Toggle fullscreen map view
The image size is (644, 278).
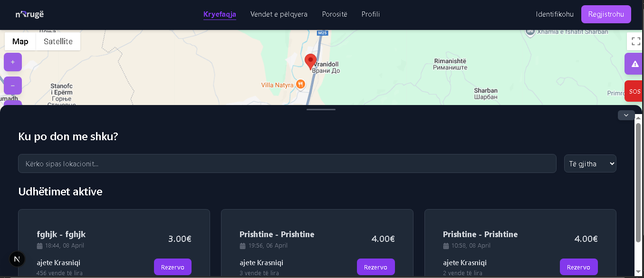[635, 41]
